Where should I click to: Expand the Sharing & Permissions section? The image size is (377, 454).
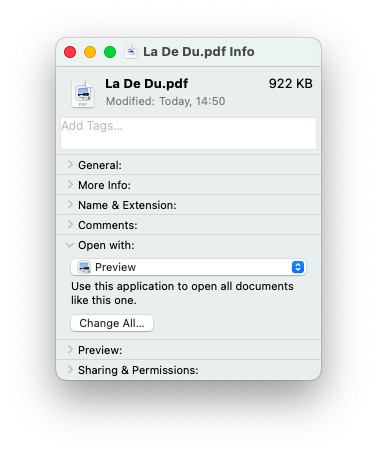(x=70, y=370)
